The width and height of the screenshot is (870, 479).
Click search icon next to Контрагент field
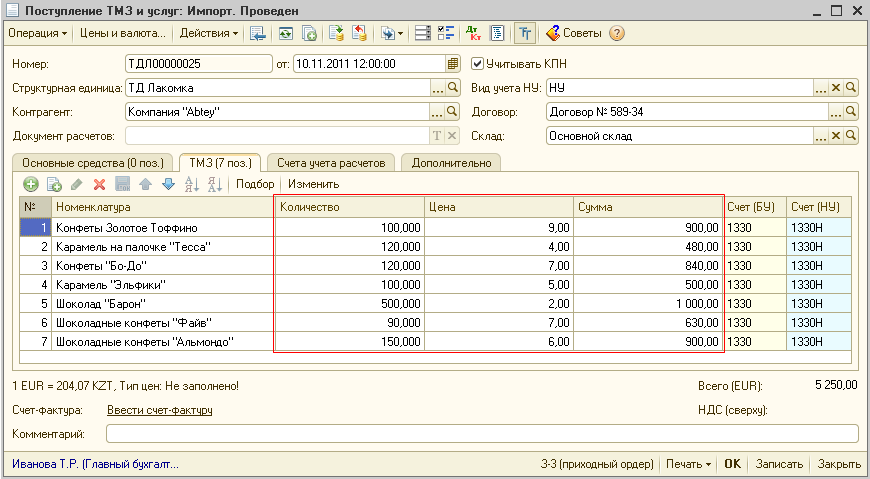click(x=453, y=111)
